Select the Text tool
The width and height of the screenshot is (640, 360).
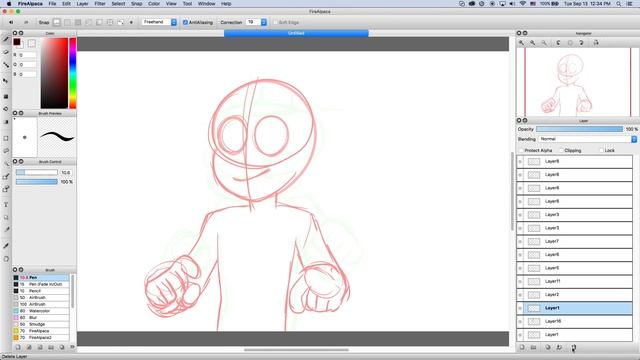pyautogui.click(x=6, y=204)
